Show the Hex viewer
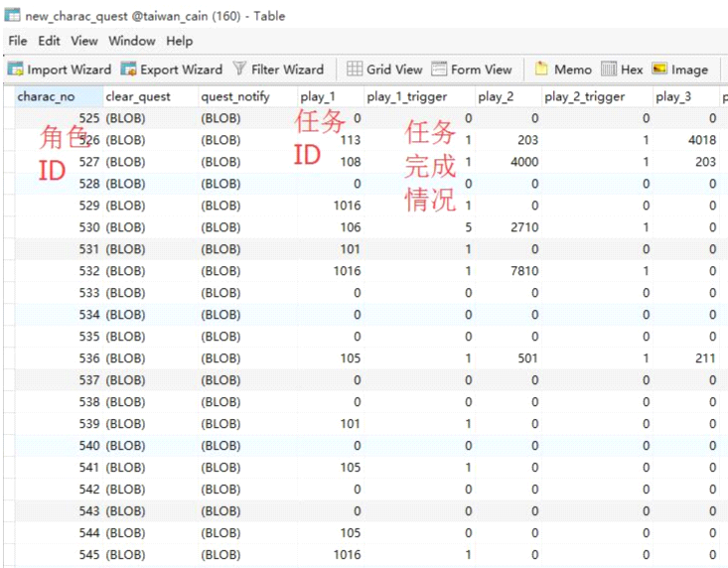Screen dimensions: 728x568 pos(623,70)
